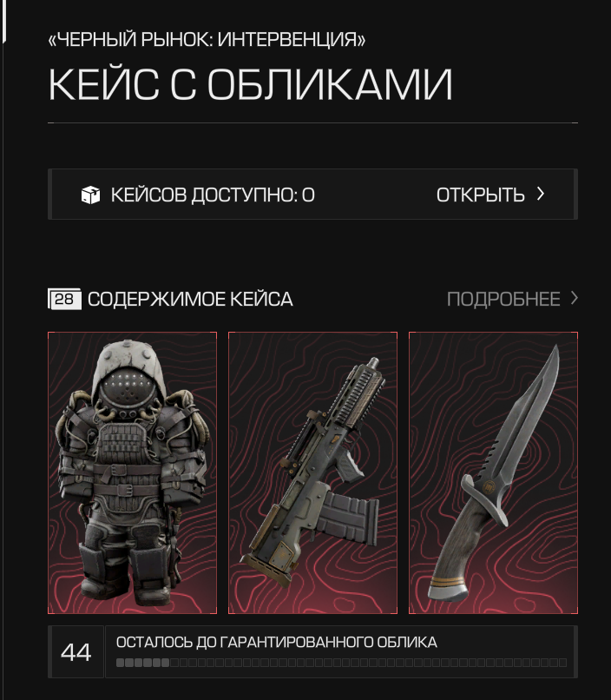Open cases with ОТКРЫТЬ button
The image size is (611, 700).
[x=480, y=195]
